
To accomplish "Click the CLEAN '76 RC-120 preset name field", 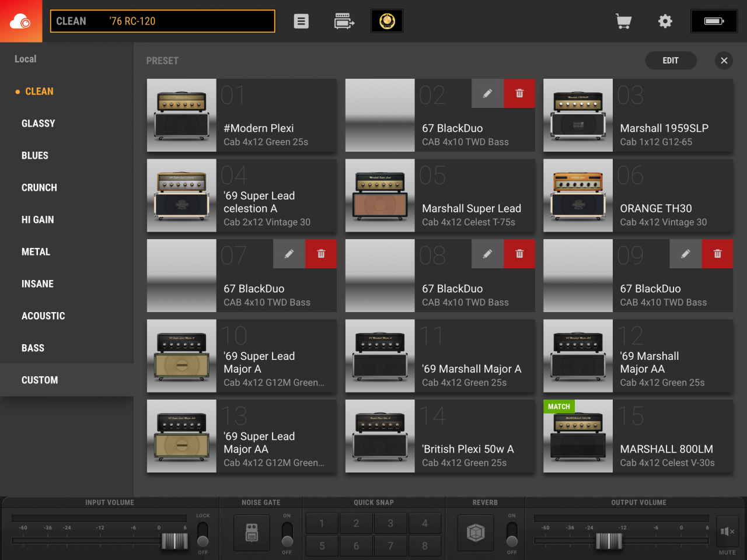I will click(x=162, y=21).
